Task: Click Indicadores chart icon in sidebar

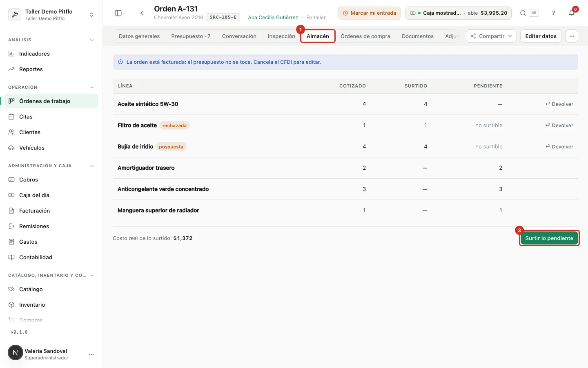Action: (11, 54)
